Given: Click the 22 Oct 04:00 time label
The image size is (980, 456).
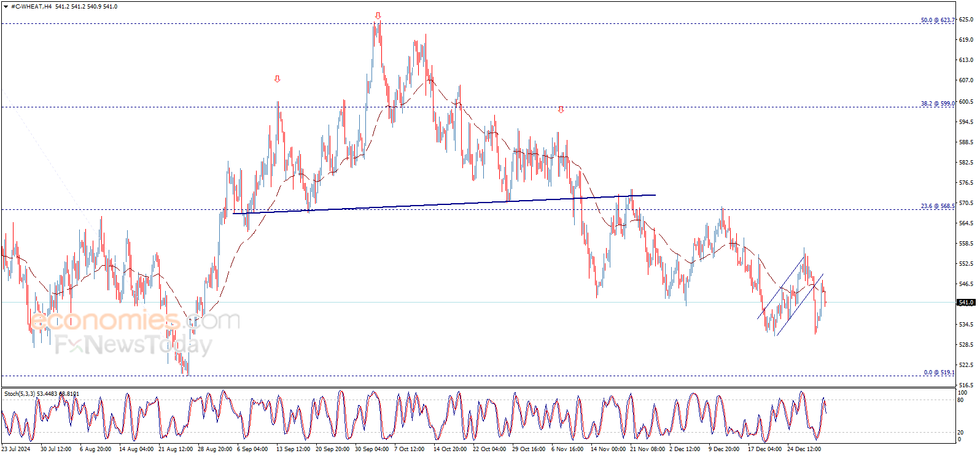Looking at the screenshot, I should click(490, 449).
